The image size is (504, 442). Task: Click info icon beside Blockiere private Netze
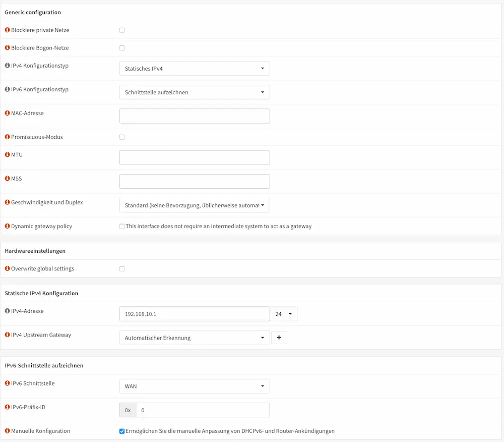(7, 30)
